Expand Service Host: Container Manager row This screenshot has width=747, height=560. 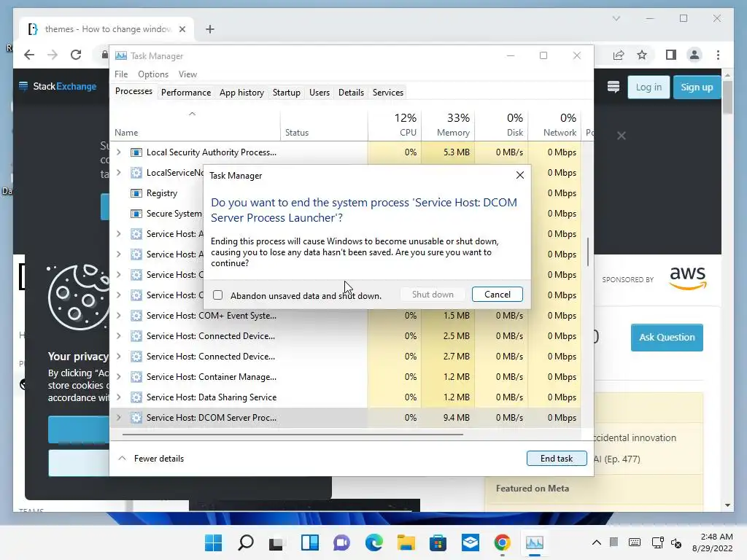pyautogui.click(x=119, y=377)
